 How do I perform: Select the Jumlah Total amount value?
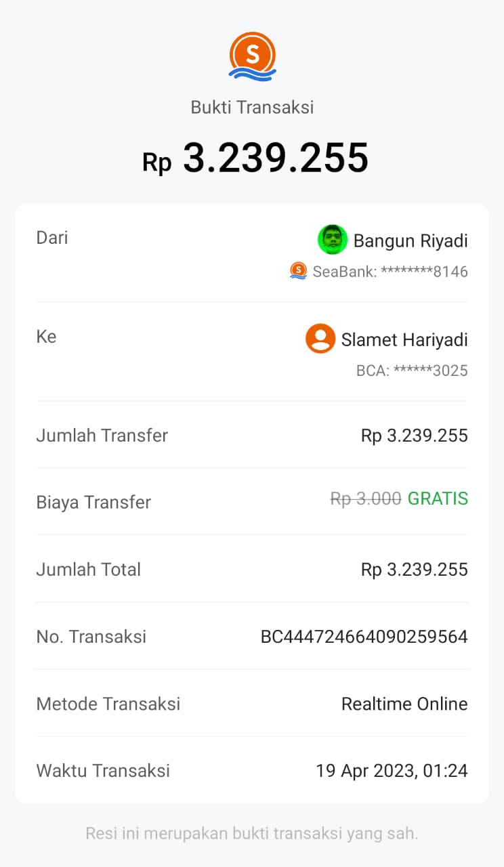click(414, 569)
